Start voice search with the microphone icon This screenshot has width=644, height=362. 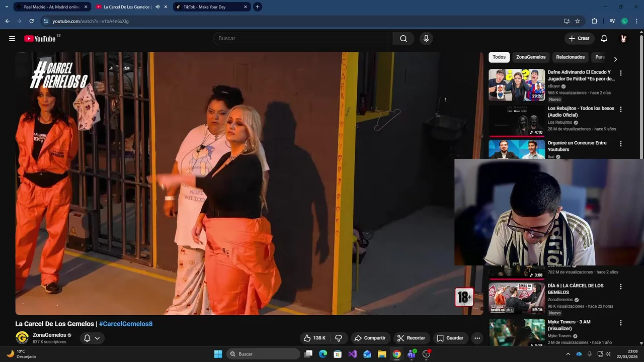(x=426, y=39)
